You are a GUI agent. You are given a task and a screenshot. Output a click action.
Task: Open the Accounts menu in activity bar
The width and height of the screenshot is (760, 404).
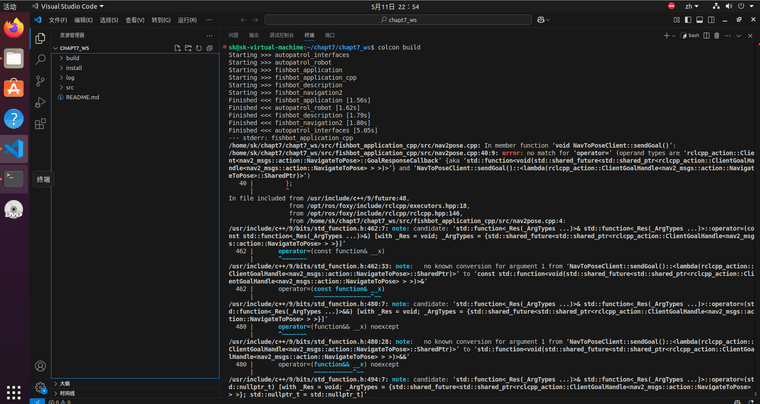coord(40,366)
